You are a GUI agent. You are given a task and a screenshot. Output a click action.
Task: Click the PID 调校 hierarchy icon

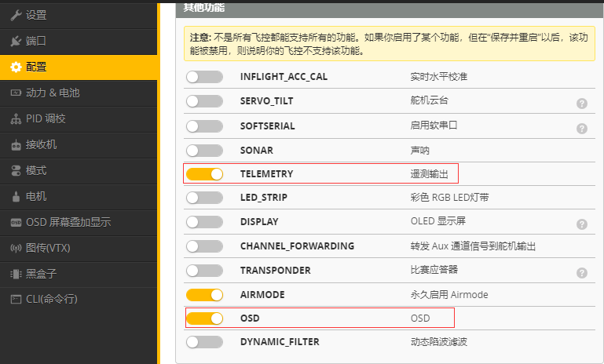click(x=16, y=118)
